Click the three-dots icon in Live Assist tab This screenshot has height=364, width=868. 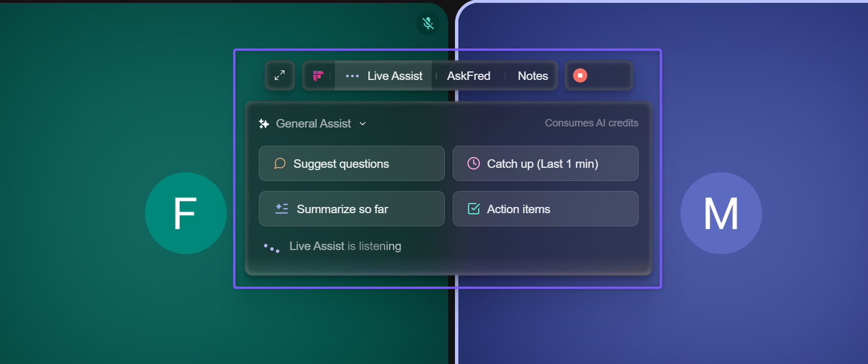tap(352, 76)
